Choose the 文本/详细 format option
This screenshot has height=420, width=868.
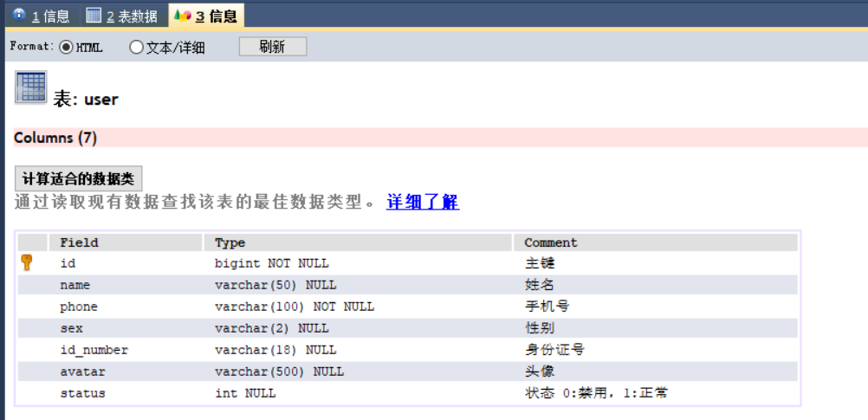pos(136,47)
